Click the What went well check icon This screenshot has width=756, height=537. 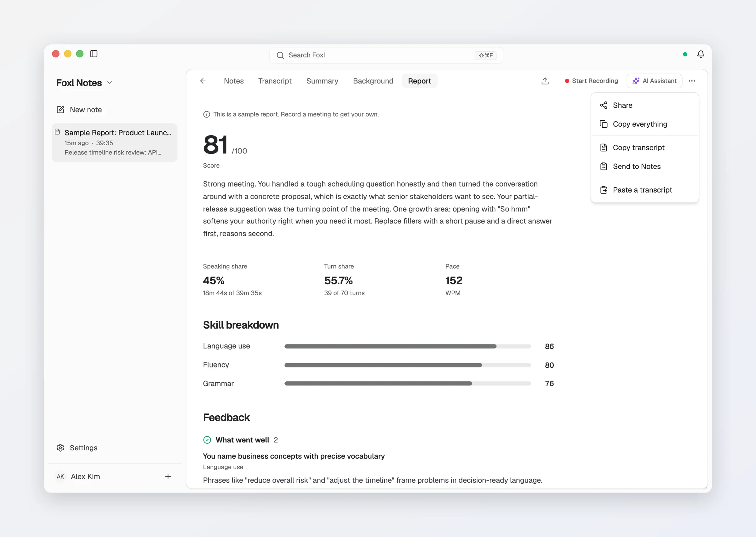(x=207, y=440)
